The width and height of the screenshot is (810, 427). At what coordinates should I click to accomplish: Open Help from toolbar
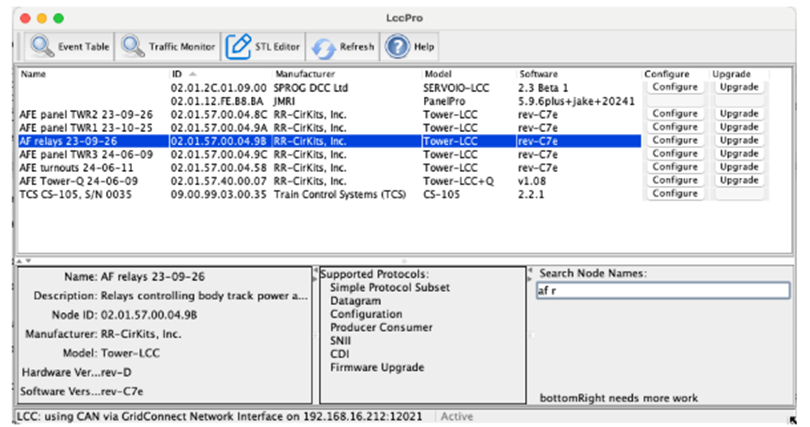(x=411, y=46)
